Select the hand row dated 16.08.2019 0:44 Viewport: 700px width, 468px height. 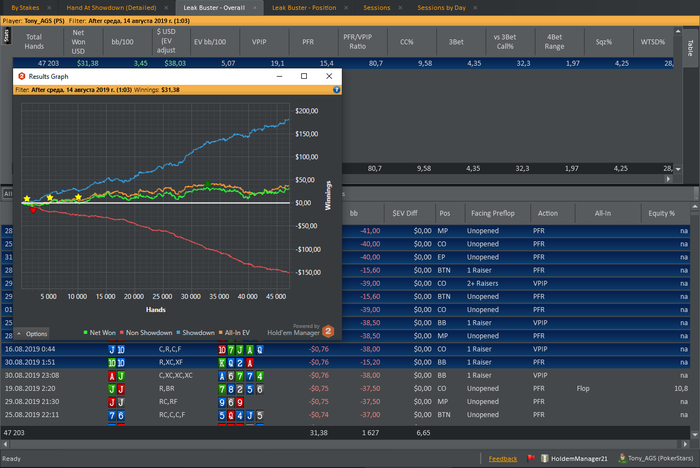click(x=346, y=349)
